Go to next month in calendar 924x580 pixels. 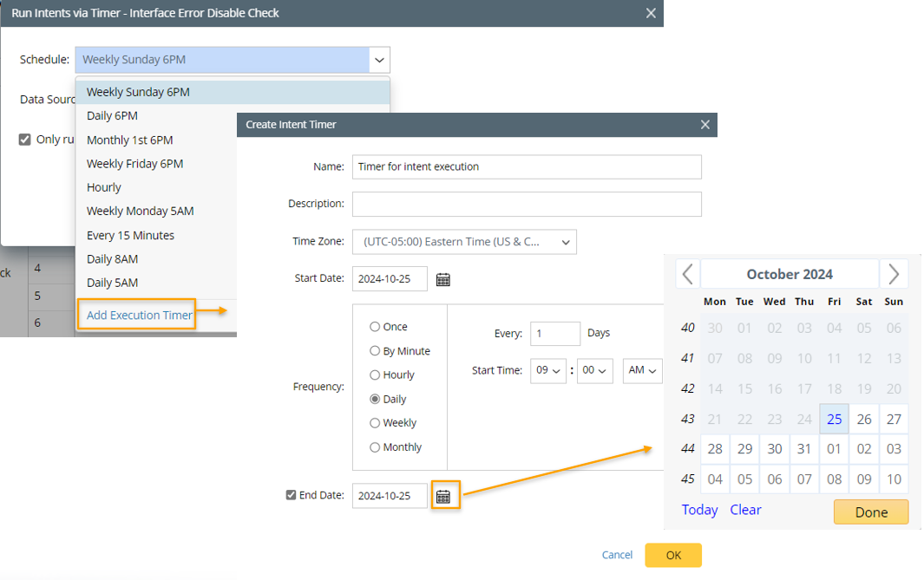click(x=893, y=274)
